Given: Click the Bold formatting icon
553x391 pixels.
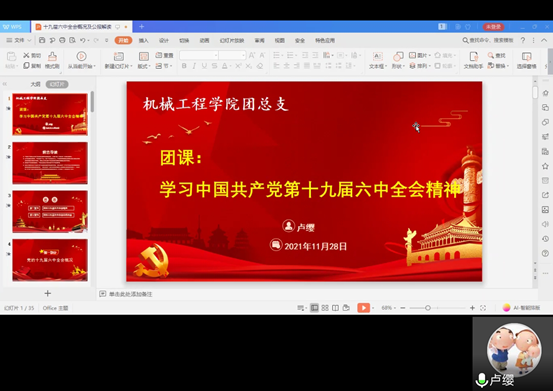Looking at the screenshot, I should tap(184, 66).
